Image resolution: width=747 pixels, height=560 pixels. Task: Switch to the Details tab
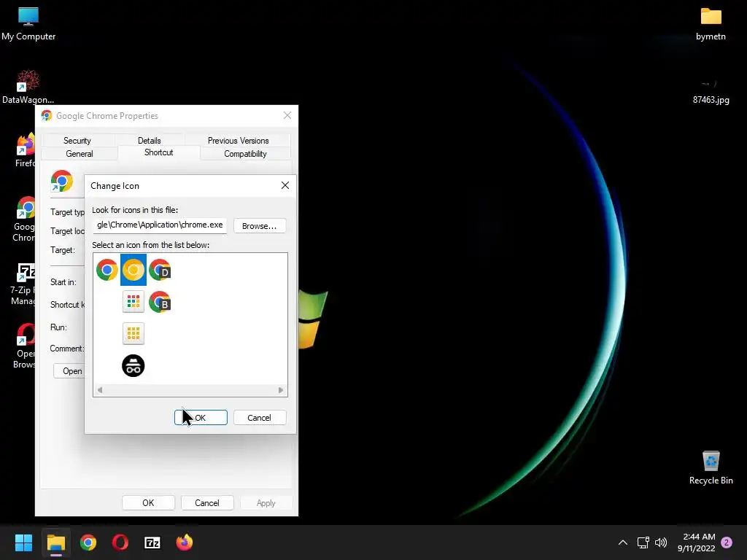149,141
